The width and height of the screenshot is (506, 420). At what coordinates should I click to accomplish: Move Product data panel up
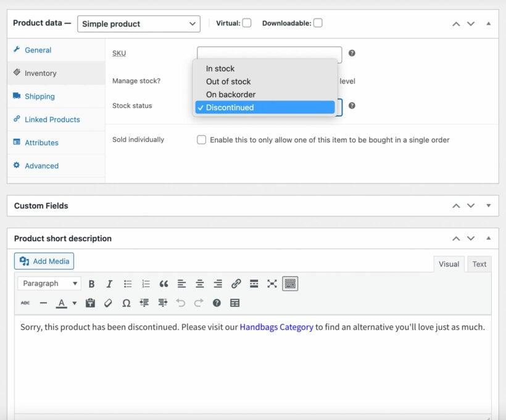click(456, 24)
